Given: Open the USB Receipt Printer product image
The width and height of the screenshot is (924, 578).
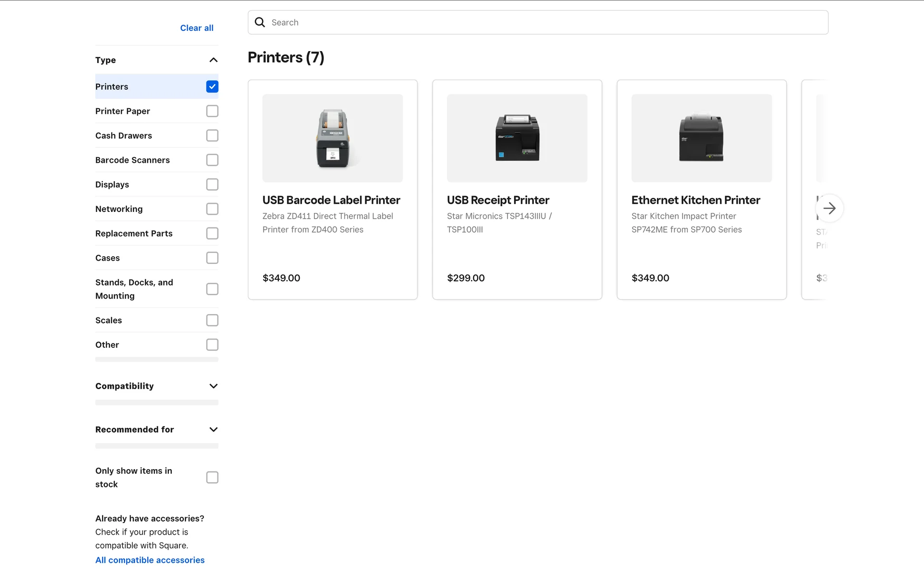Looking at the screenshot, I should 517,138.
